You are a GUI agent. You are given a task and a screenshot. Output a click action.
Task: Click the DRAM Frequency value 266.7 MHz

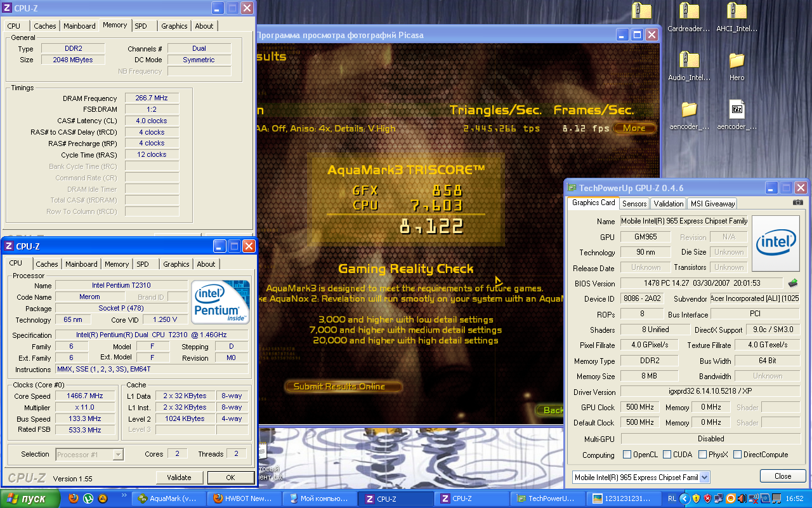pos(152,98)
